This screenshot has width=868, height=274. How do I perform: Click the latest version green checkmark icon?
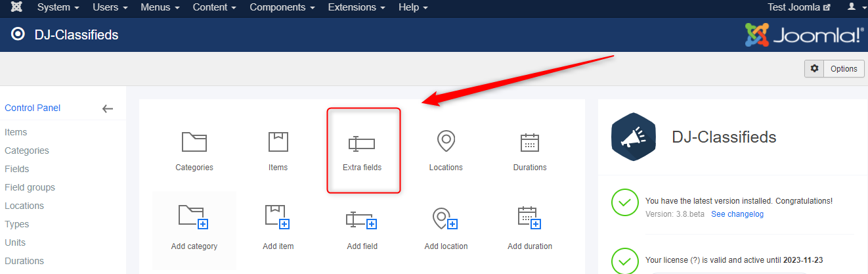pos(624,202)
